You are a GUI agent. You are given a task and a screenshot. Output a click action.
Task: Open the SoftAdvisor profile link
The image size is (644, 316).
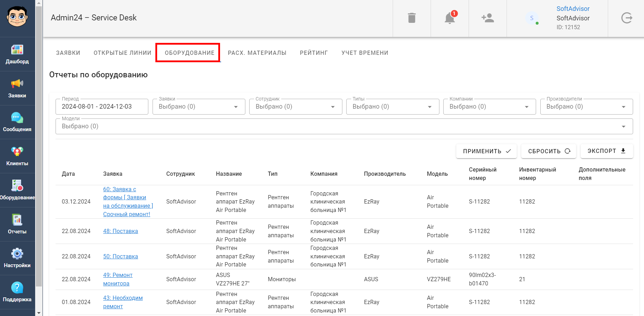coord(573,9)
